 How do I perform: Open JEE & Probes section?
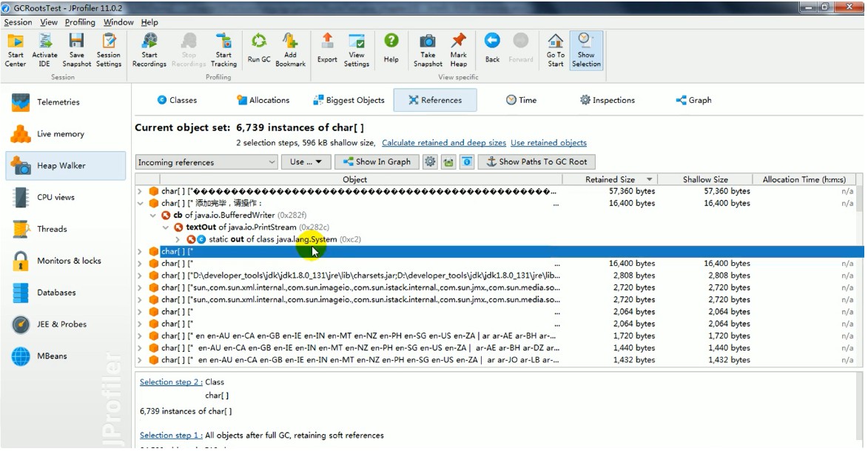point(66,324)
